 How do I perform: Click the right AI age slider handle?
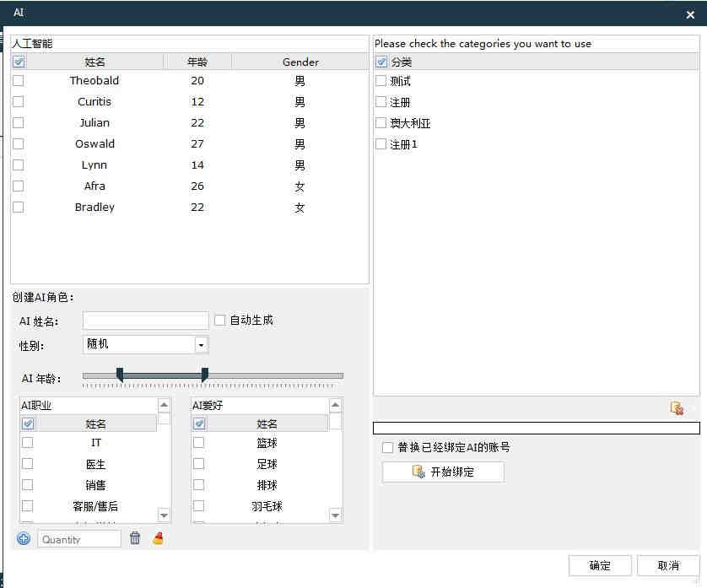(x=205, y=375)
